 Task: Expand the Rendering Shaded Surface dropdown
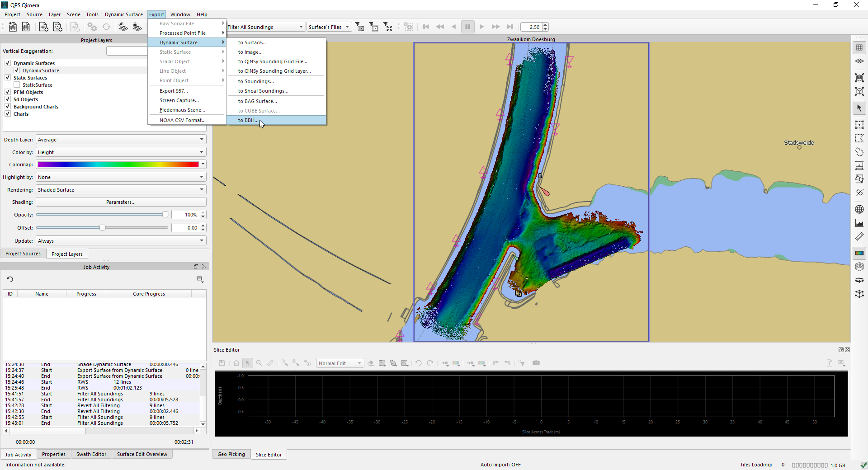pyautogui.click(x=121, y=190)
